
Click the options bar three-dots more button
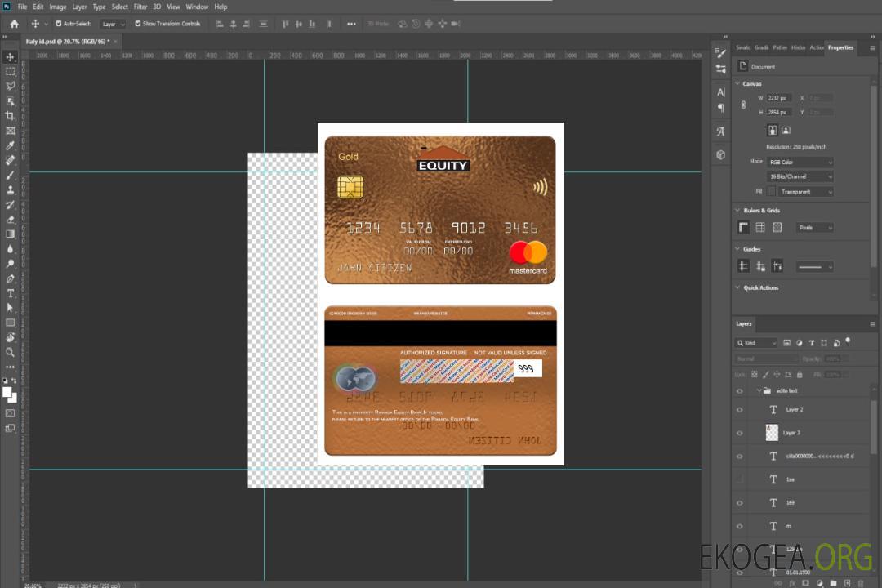(351, 24)
